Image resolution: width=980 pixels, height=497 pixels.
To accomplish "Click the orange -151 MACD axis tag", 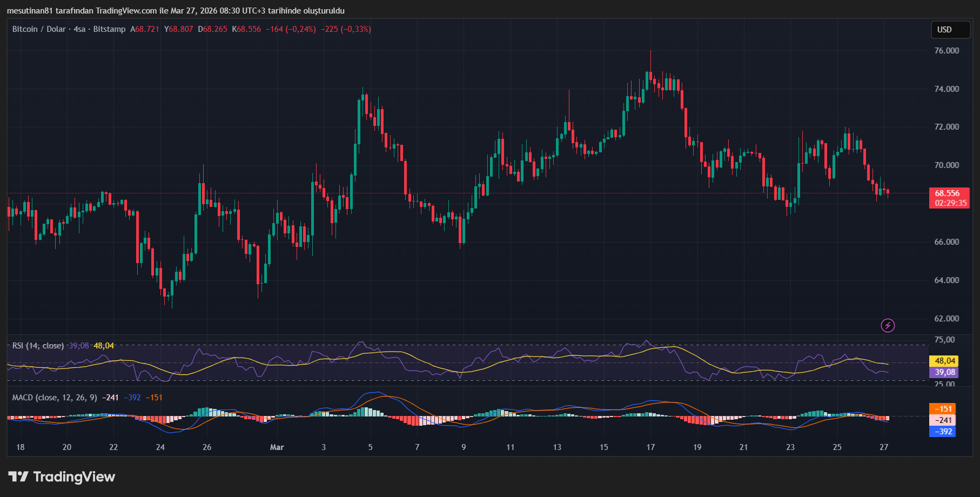I will pos(943,409).
